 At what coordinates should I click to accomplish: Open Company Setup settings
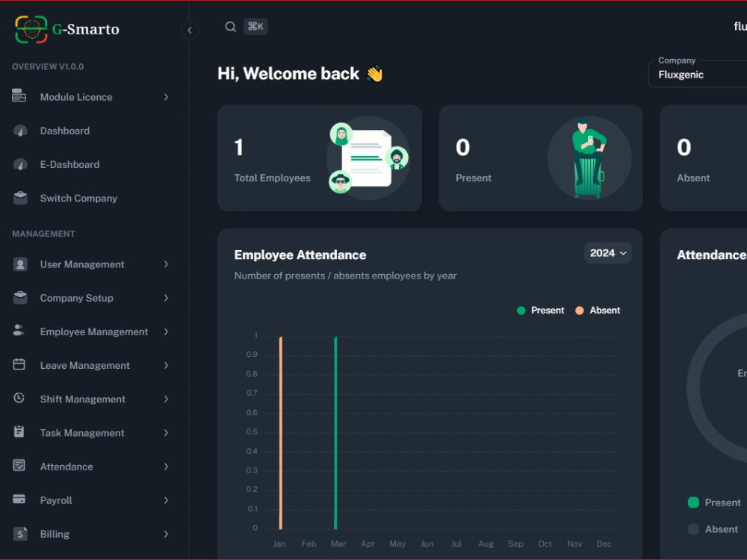pyautogui.click(x=75, y=298)
